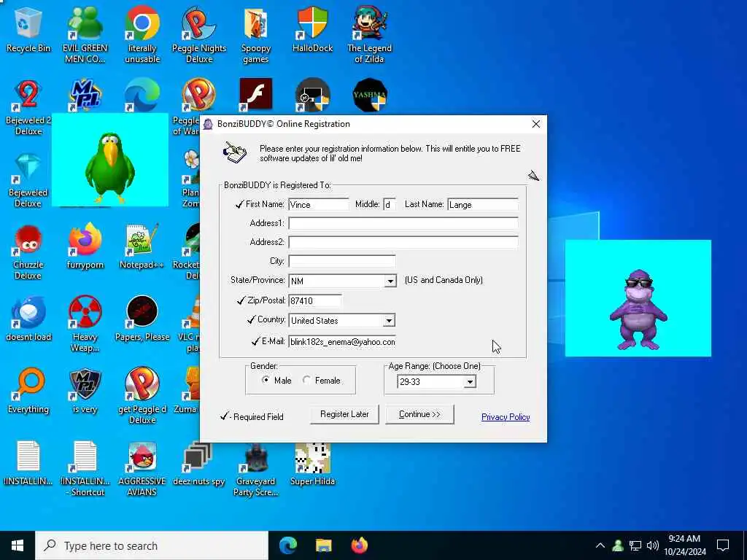Image resolution: width=747 pixels, height=560 pixels.
Task: Open the AGGRESSIVE AVIANS shortcut
Action: [x=142, y=469]
